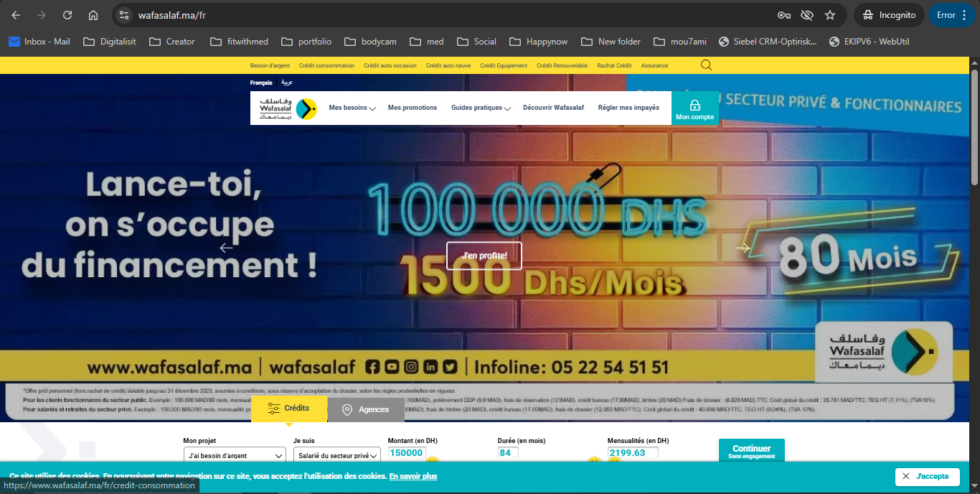
Task: Click the Wafasalaf logo in the navigation
Action: (x=288, y=108)
